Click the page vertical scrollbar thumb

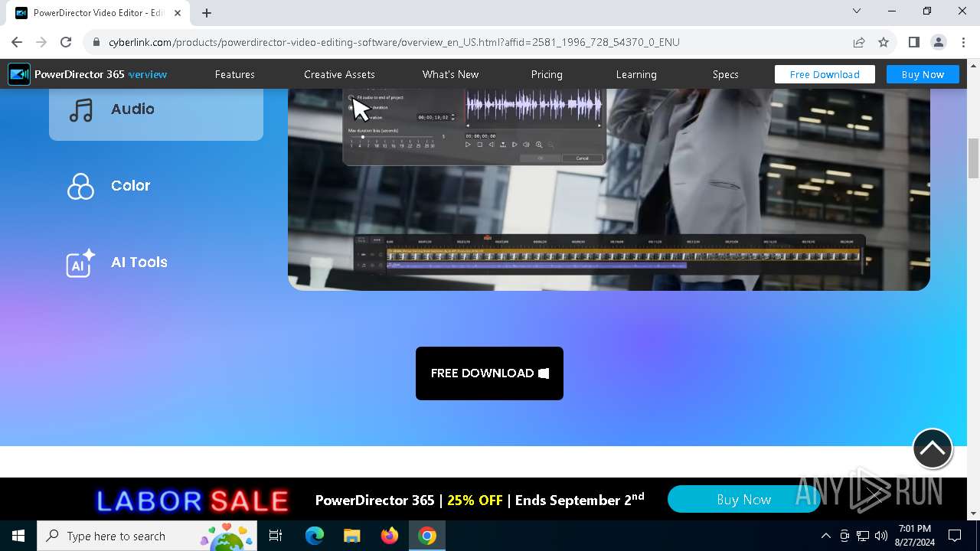973,158
